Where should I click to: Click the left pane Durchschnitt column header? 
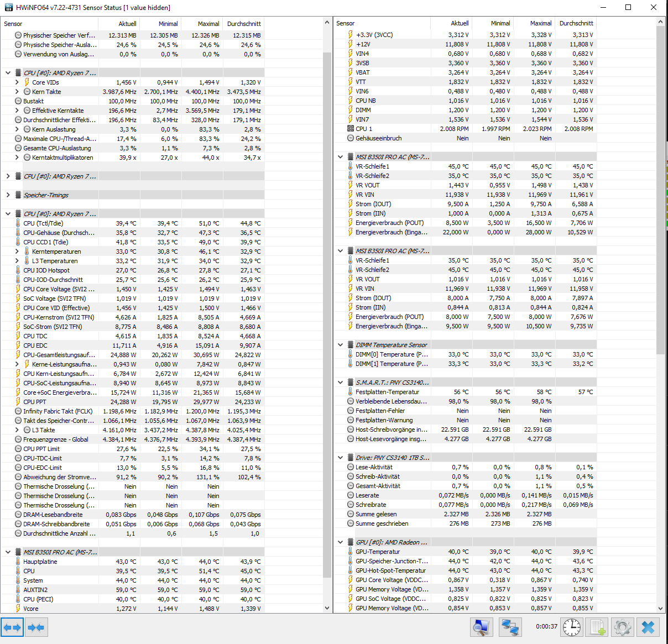(x=243, y=24)
